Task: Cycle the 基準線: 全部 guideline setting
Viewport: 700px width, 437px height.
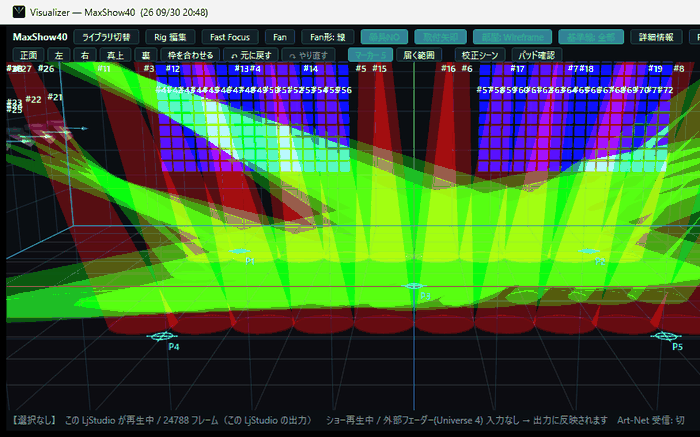Action: tap(591, 37)
